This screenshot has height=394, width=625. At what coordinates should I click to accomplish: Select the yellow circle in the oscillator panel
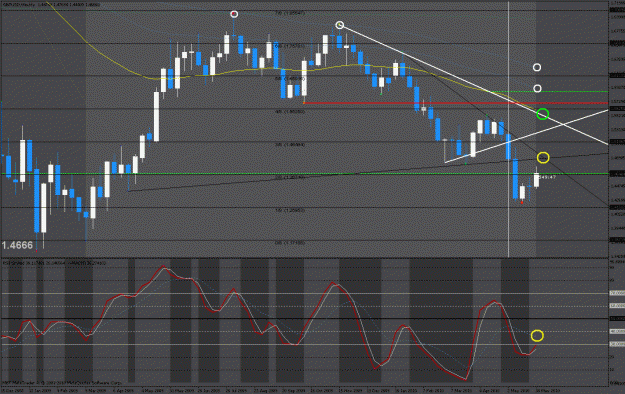[537, 336]
